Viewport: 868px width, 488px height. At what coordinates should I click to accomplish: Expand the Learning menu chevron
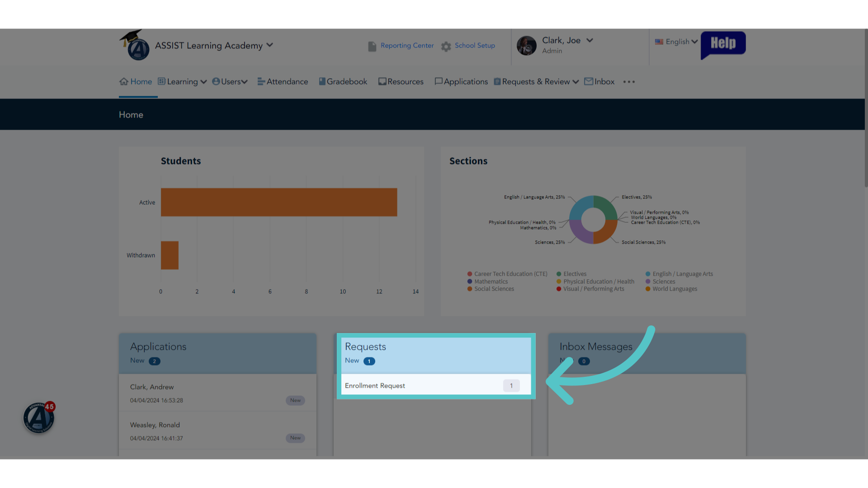(x=203, y=82)
